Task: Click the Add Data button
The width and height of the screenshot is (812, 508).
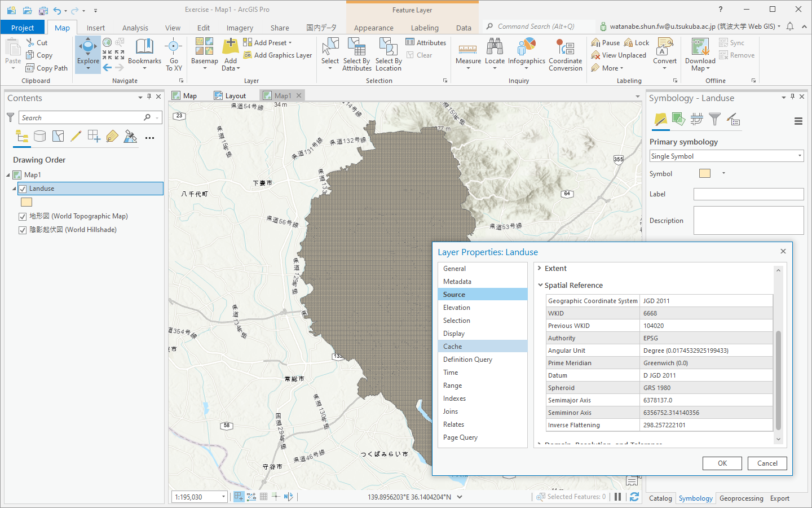Action: [231, 54]
